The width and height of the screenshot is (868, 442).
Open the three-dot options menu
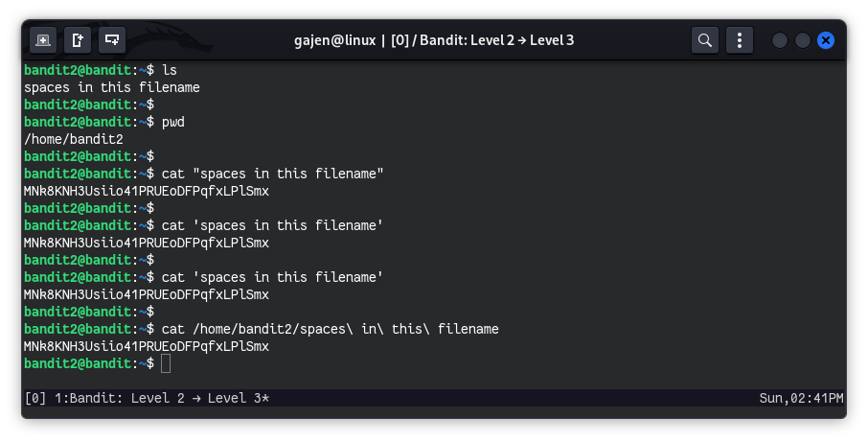pos(740,39)
